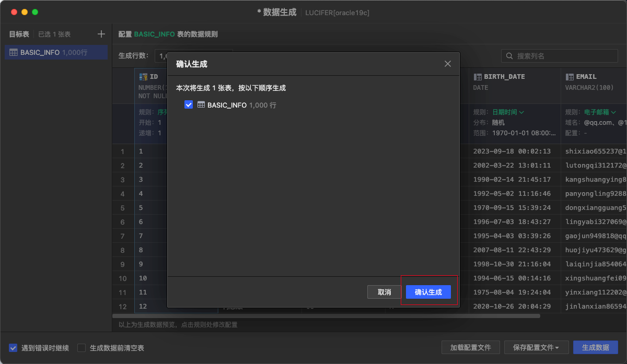
Task: Click the horizontal scrollbar of preview table
Action: 326,316
